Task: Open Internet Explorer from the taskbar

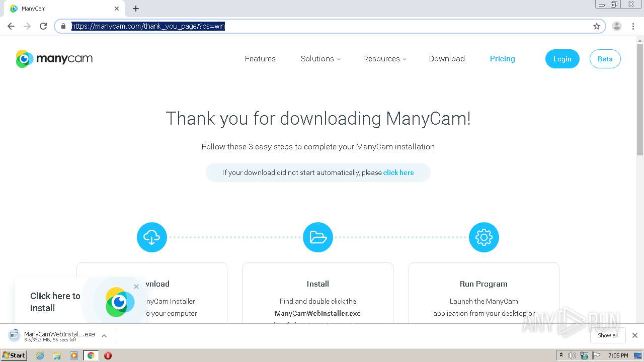Action: [40, 355]
